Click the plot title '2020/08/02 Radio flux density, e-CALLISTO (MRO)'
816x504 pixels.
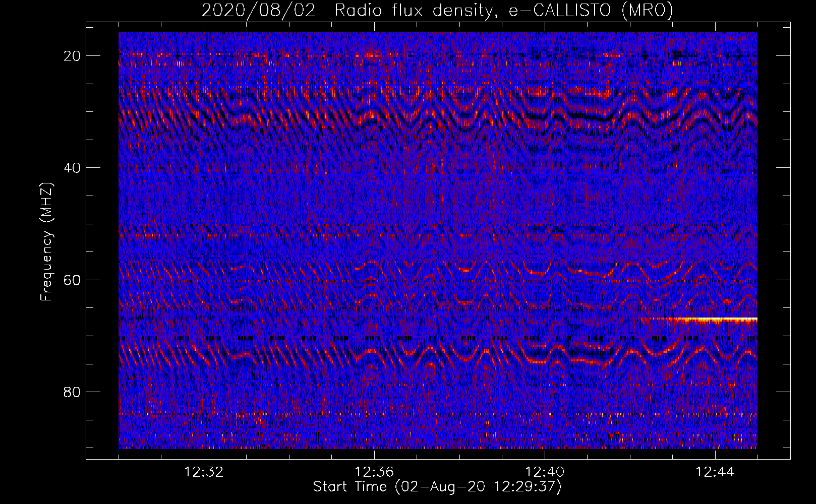(x=437, y=11)
